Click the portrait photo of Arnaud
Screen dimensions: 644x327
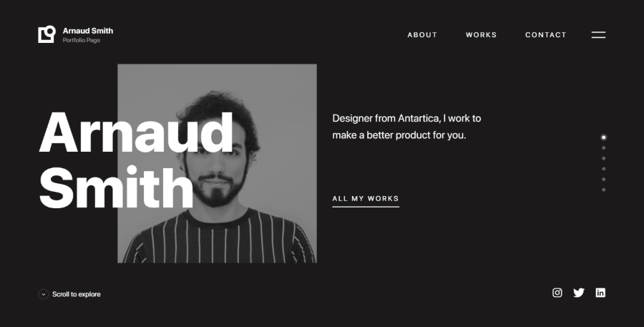click(217, 163)
